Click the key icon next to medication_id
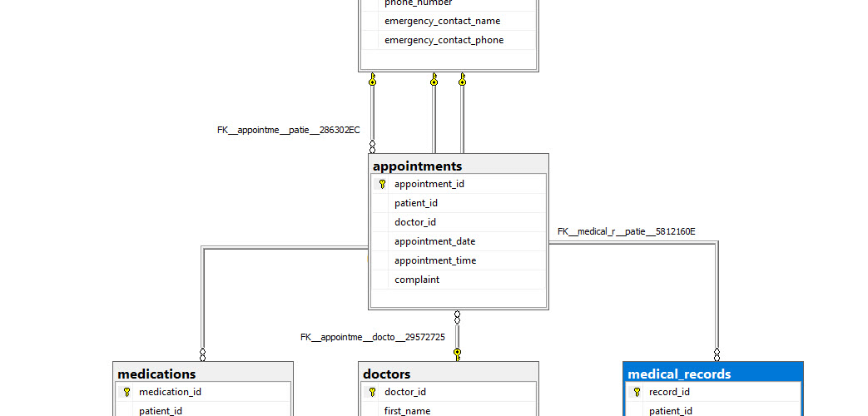The image size is (868, 416). (126, 392)
